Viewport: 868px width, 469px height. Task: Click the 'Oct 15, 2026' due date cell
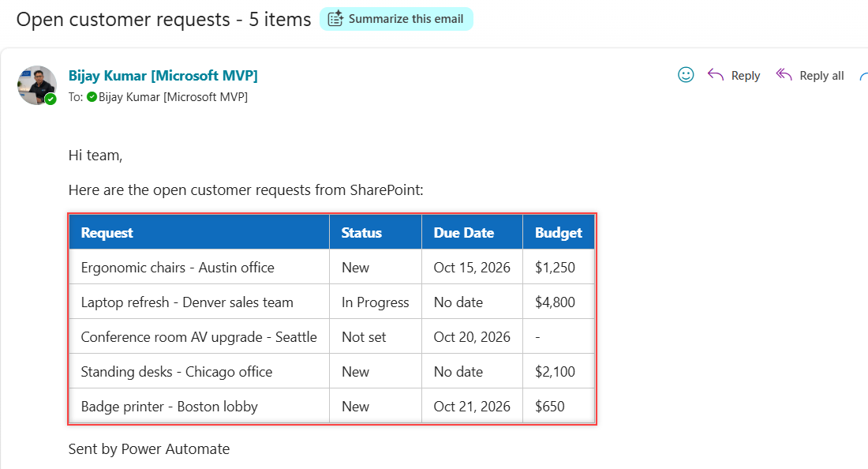click(472, 268)
